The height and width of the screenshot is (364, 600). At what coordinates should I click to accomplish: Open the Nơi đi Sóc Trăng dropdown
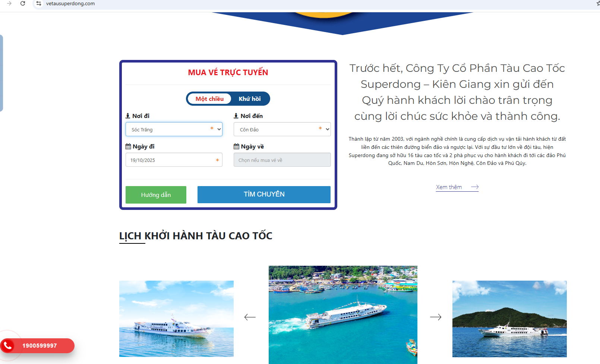[174, 129]
